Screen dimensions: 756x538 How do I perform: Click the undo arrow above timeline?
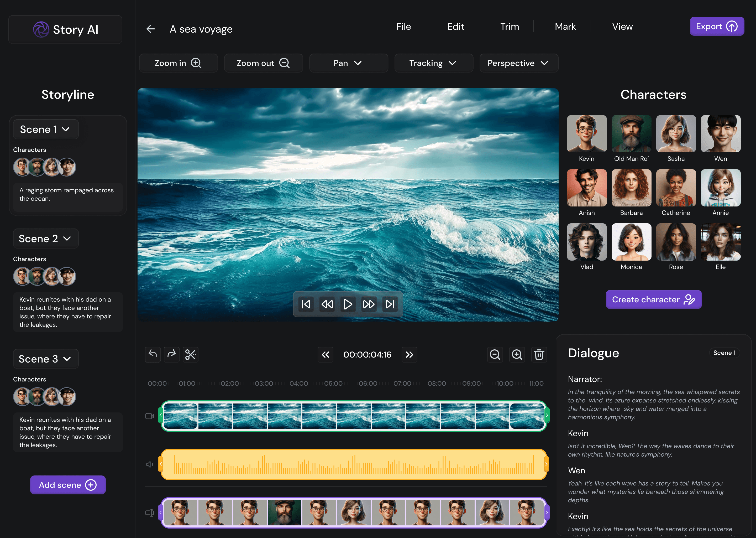(x=153, y=354)
